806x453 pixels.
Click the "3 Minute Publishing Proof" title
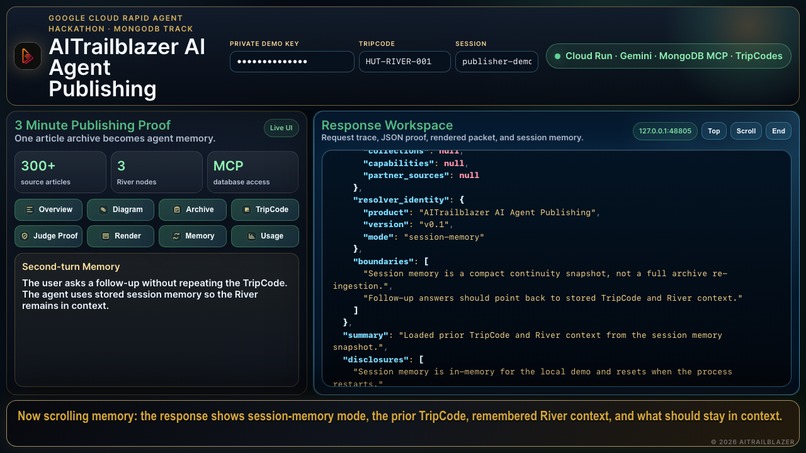click(x=93, y=125)
